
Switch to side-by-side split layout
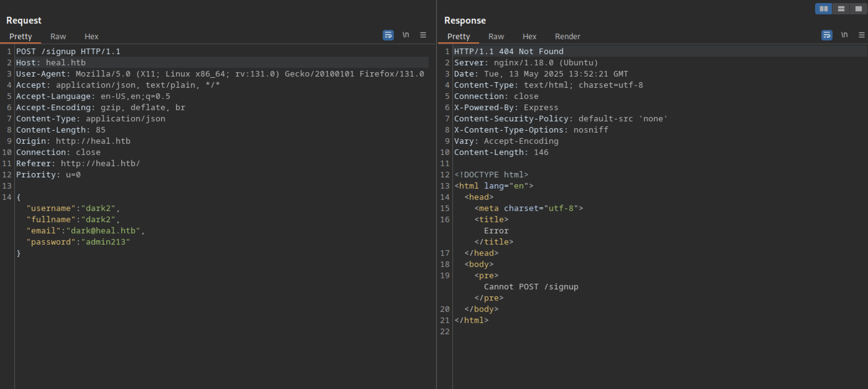coord(824,9)
